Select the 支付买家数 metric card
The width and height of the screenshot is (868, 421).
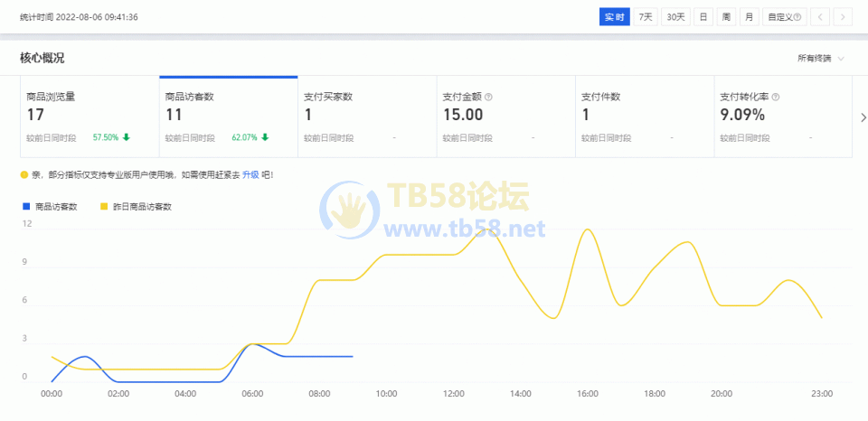[x=366, y=117]
